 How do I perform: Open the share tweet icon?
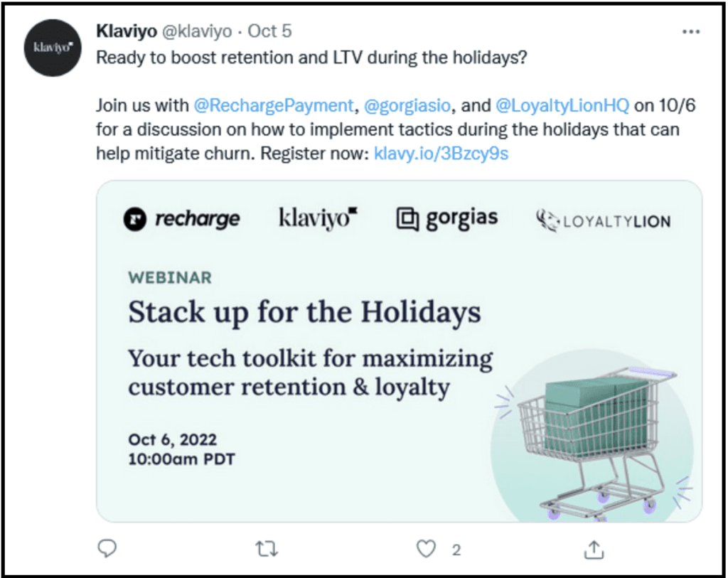(594, 548)
